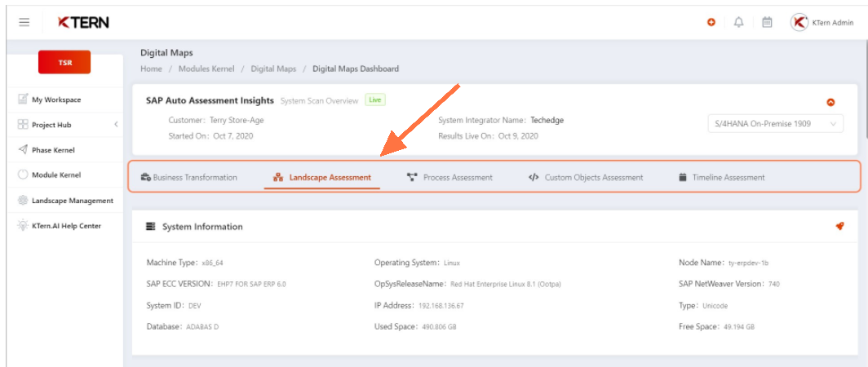
Task: Click the My Workspace sidebar icon
Action: [x=23, y=99]
